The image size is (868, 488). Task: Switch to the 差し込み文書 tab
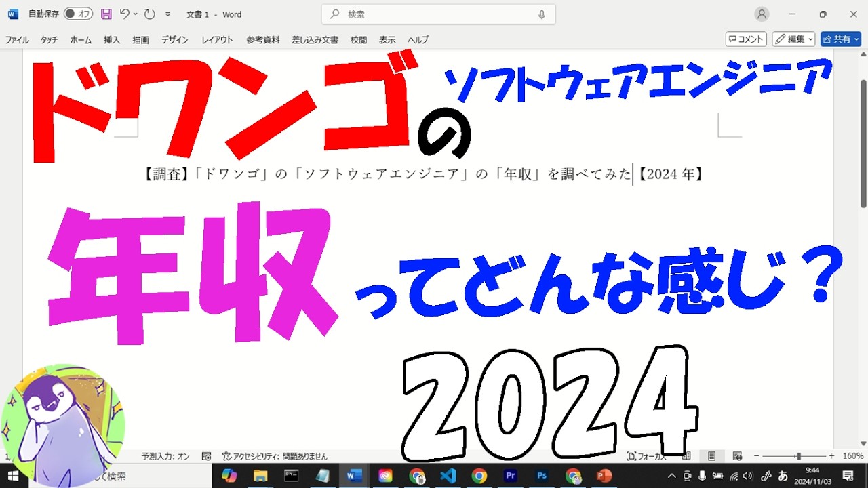pos(315,40)
